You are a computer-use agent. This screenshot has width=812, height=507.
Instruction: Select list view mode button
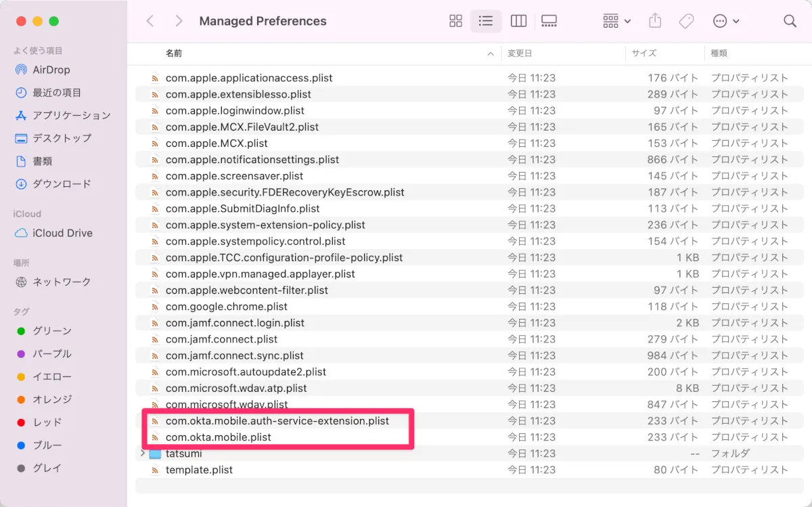pos(486,21)
